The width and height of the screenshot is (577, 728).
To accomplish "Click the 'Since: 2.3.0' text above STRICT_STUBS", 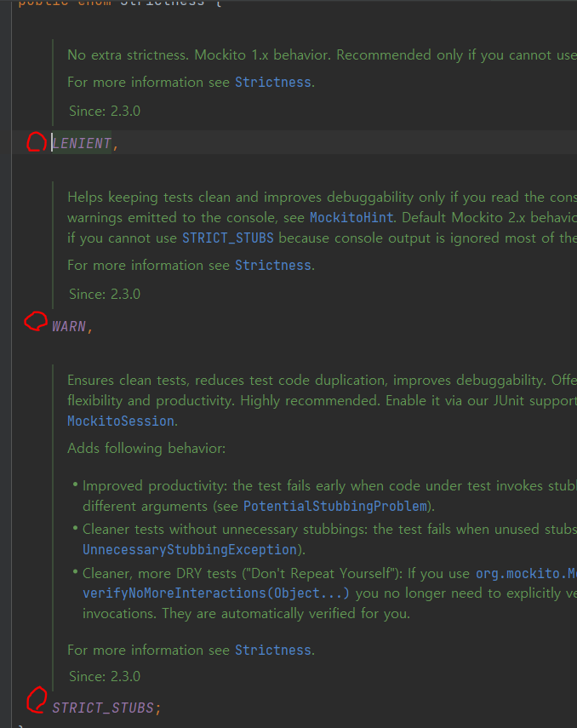I will (x=105, y=676).
